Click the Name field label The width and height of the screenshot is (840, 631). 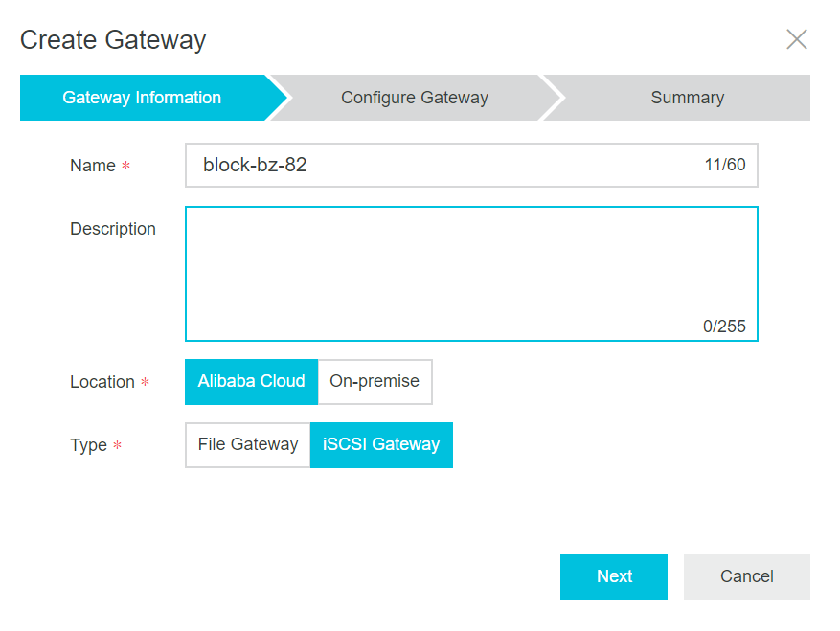(93, 166)
